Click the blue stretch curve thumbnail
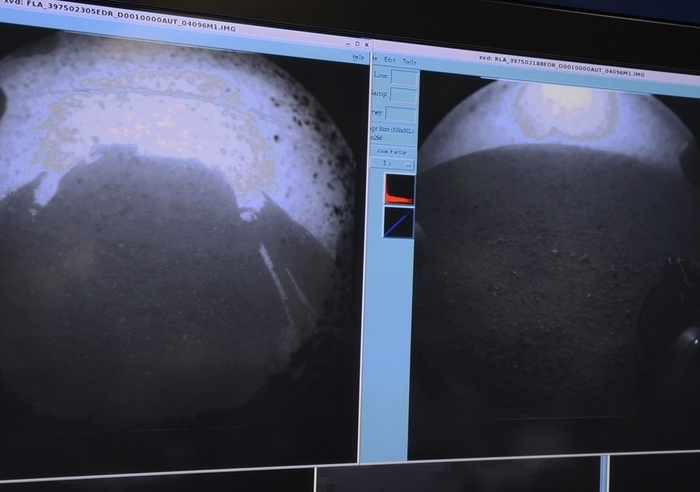The height and width of the screenshot is (492, 700). point(398,222)
